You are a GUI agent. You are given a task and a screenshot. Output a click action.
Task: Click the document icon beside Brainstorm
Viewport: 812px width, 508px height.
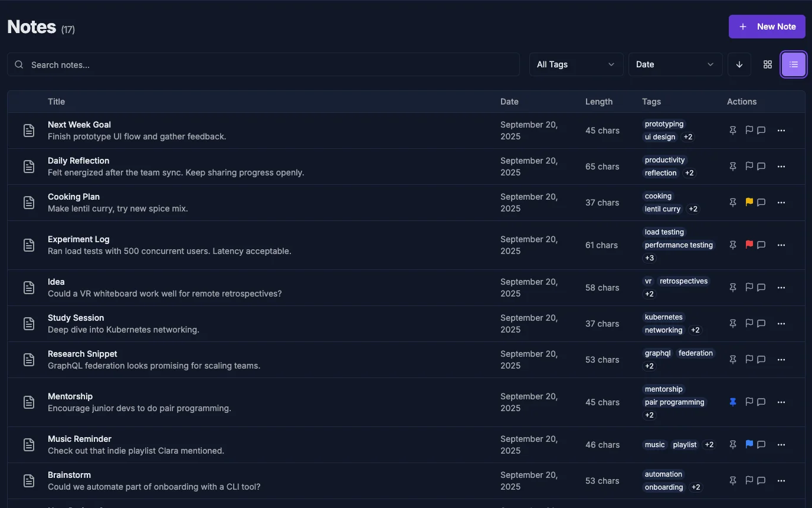[29, 480]
